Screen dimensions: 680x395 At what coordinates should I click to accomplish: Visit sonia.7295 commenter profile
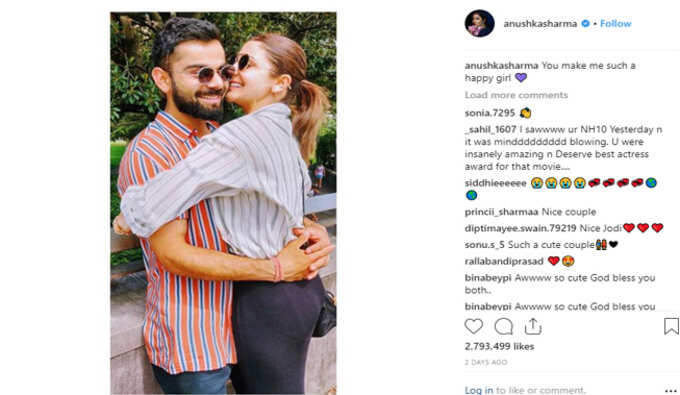tap(490, 113)
